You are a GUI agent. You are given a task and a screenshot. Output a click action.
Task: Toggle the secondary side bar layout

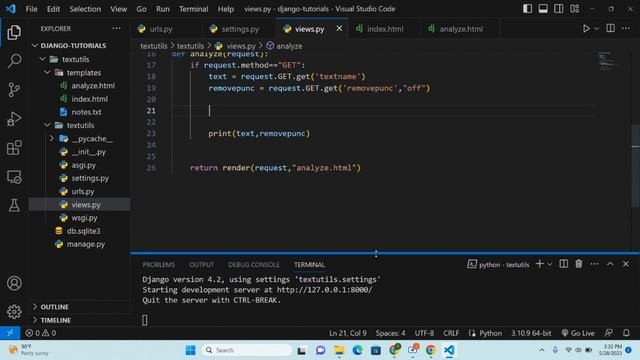point(558,9)
